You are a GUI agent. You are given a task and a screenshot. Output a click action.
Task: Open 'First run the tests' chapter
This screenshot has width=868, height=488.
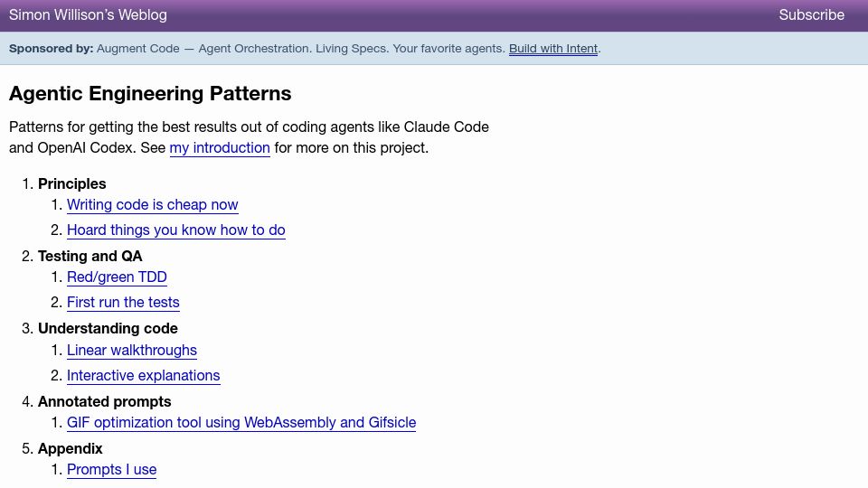point(124,303)
